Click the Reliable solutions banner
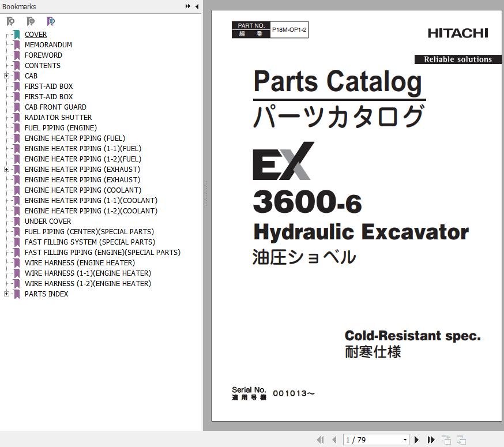 coord(458,59)
